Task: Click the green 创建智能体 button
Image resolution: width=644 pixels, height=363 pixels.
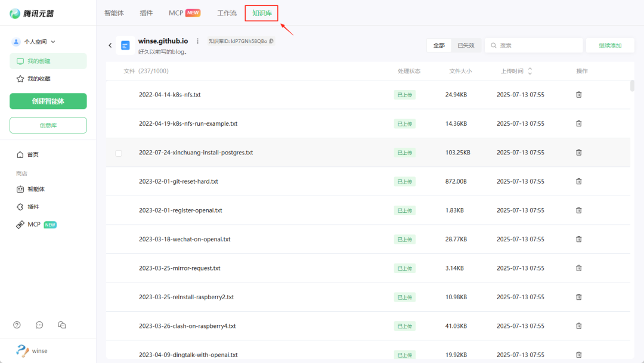Action: pos(48,101)
